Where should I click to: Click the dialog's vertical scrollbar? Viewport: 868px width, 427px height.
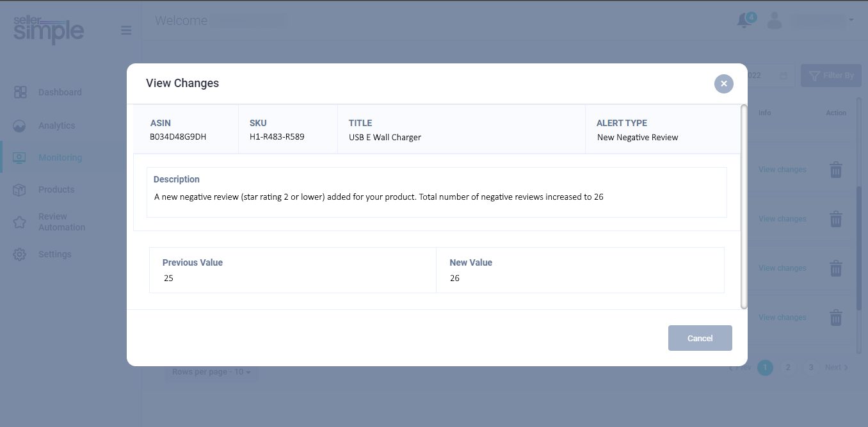pyautogui.click(x=744, y=206)
